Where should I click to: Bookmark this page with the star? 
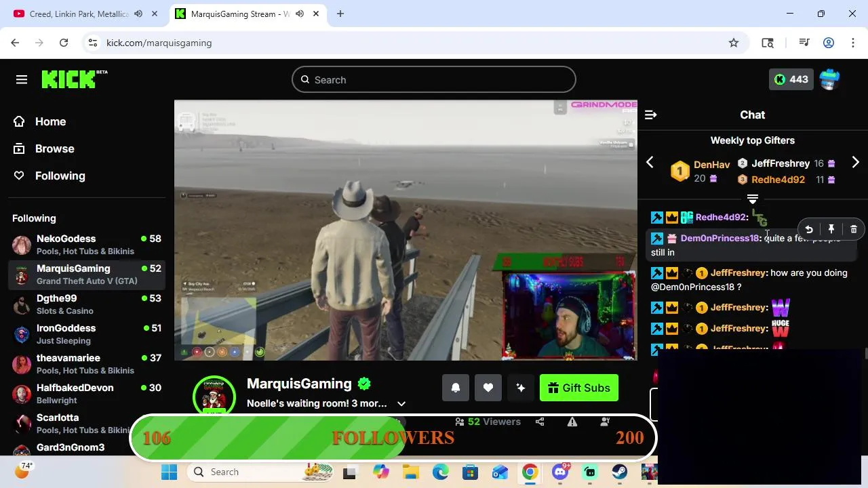[x=734, y=43]
